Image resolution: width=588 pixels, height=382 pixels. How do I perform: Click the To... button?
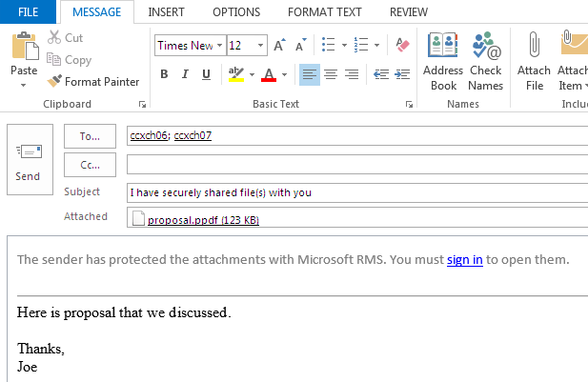tap(90, 136)
